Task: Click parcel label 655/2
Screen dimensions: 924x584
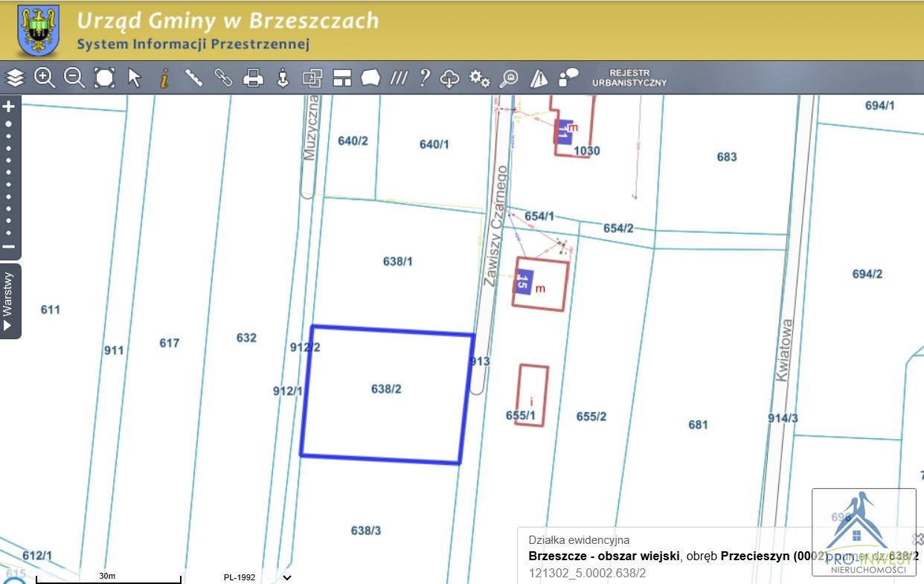Action: point(591,417)
